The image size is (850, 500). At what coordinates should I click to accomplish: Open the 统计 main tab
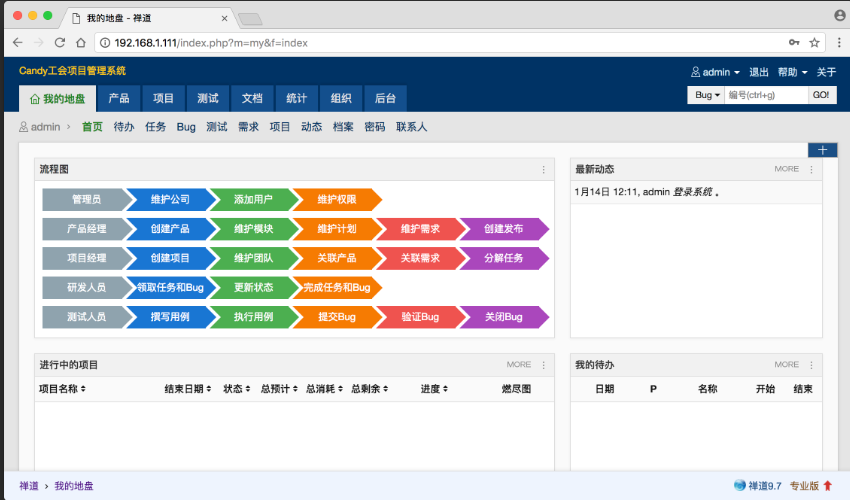(x=297, y=99)
